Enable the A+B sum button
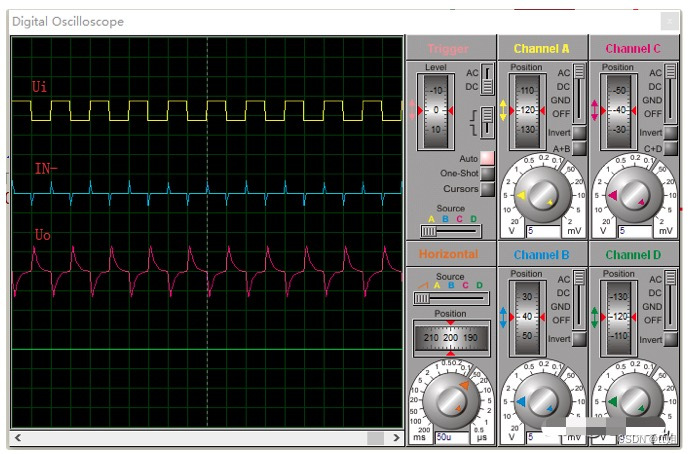This screenshot has width=692, height=454. click(579, 148)
